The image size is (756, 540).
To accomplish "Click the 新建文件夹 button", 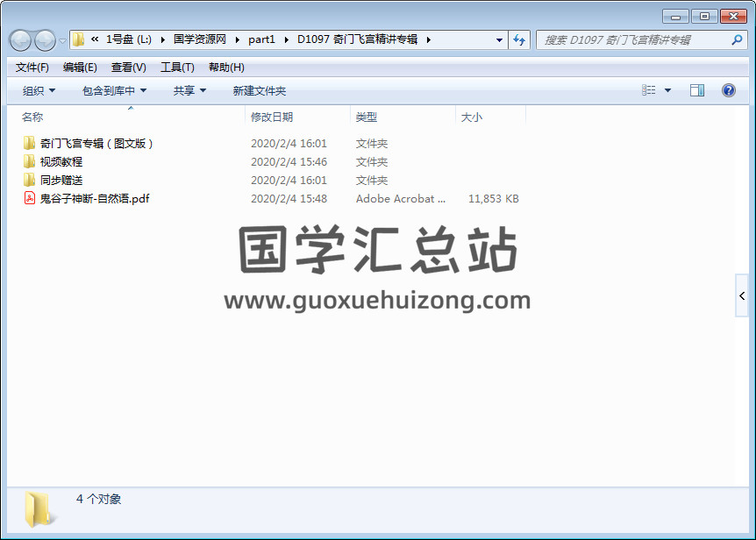I will tap(259, 91).
